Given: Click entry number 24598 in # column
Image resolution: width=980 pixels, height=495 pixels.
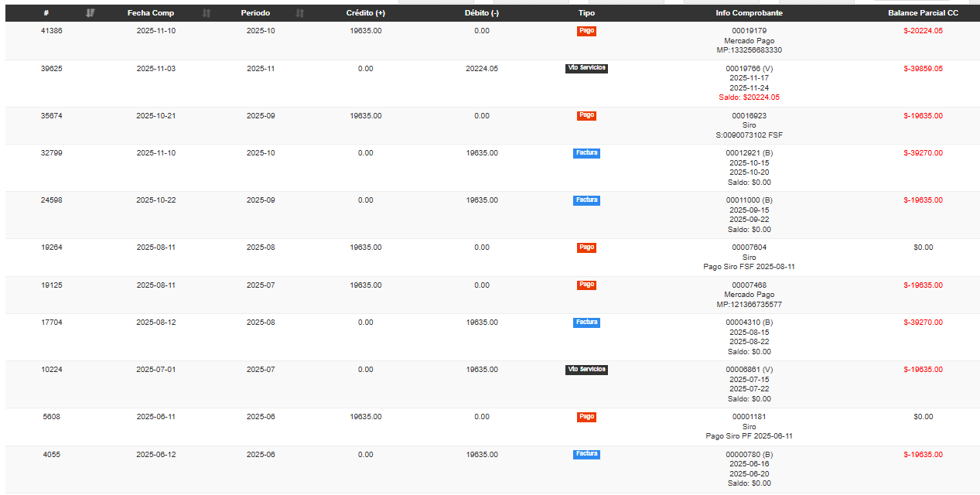Looking at the screenshot, I should pos(52,200).
